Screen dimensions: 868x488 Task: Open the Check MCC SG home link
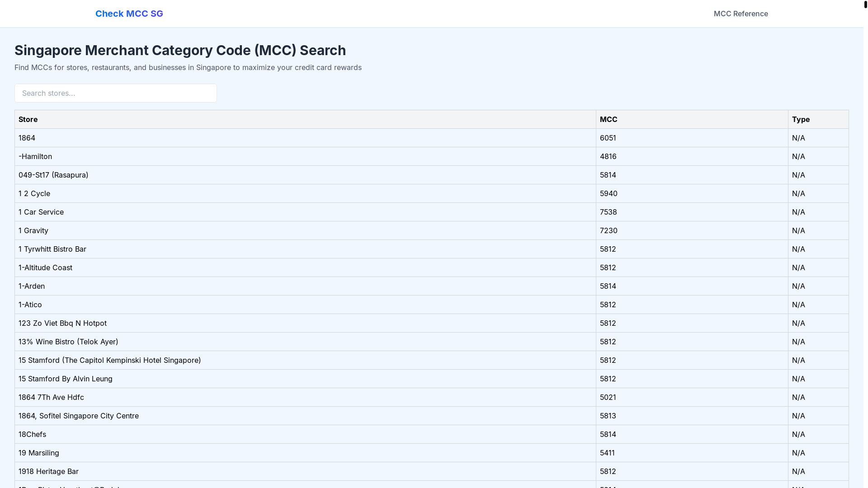[129, 14]
